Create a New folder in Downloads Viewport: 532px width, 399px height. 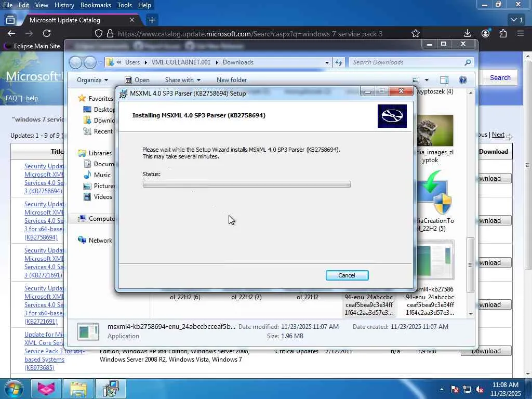click(x=232, y=79)
